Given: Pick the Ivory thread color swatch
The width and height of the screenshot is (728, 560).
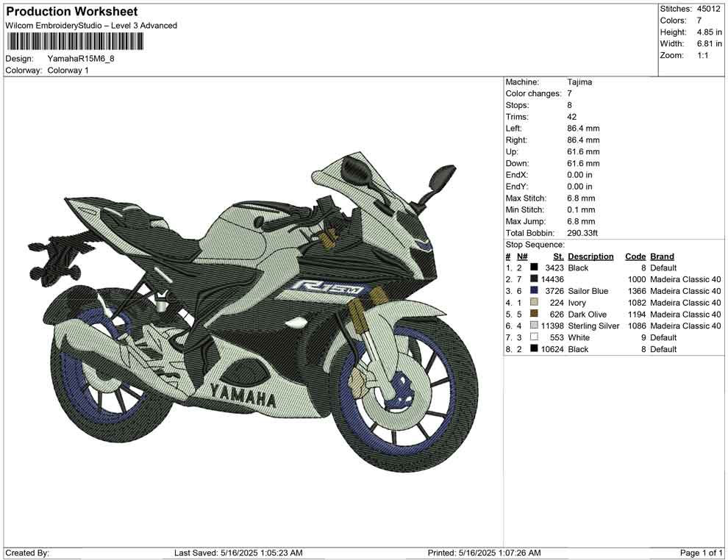Looking at the screenshot, I should point(534,303).
